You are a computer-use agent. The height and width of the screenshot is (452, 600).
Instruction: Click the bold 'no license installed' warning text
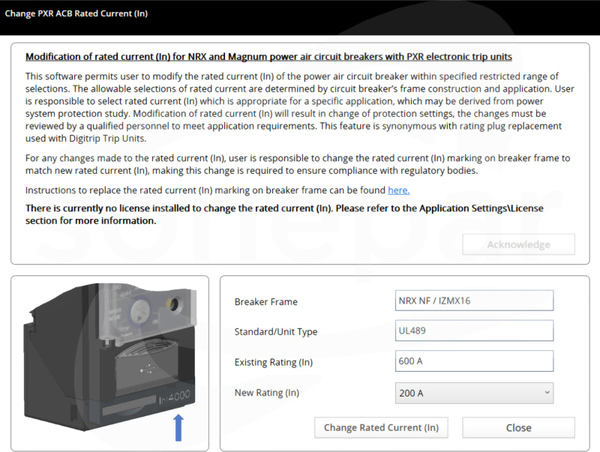(x=284, y=214)
